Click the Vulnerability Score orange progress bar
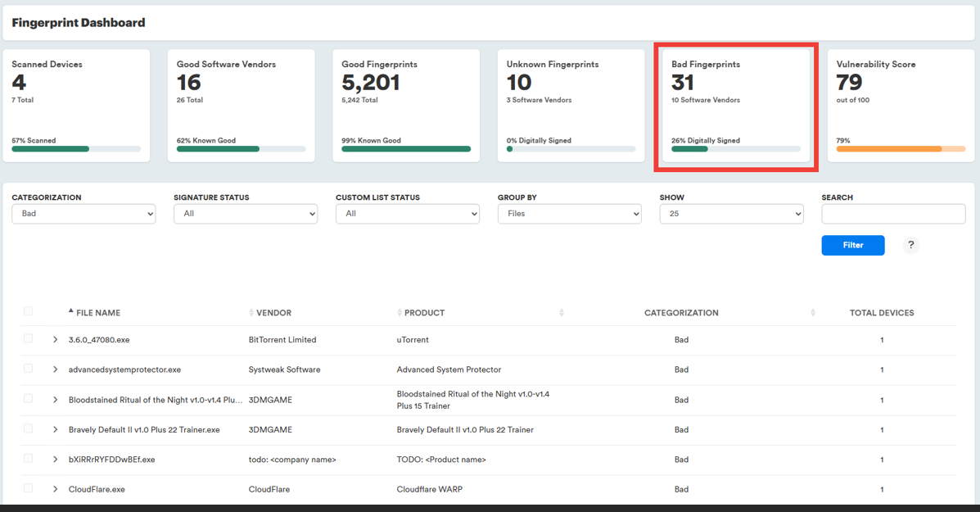 pos(889,149)
